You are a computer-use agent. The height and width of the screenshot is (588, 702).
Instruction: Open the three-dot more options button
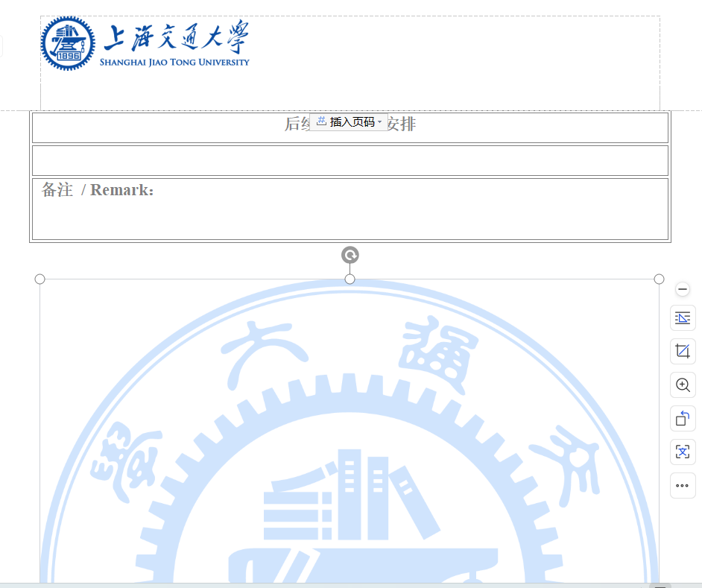coord(683,485)
